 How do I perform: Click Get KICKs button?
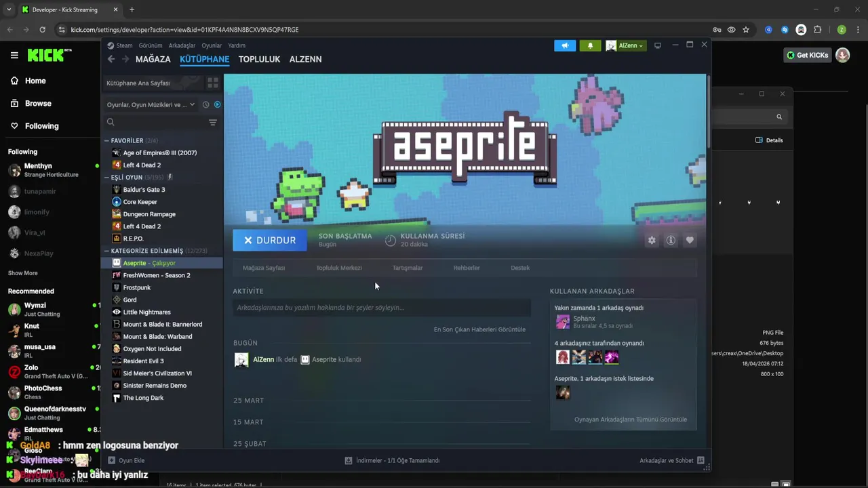click(x=807, y=55)
